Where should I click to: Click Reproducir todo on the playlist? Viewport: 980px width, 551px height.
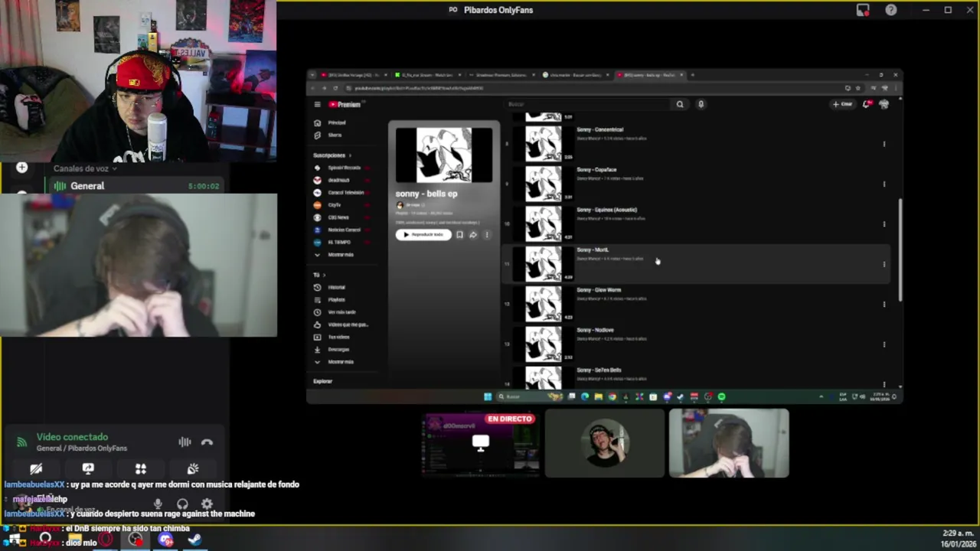coord(423,235)
